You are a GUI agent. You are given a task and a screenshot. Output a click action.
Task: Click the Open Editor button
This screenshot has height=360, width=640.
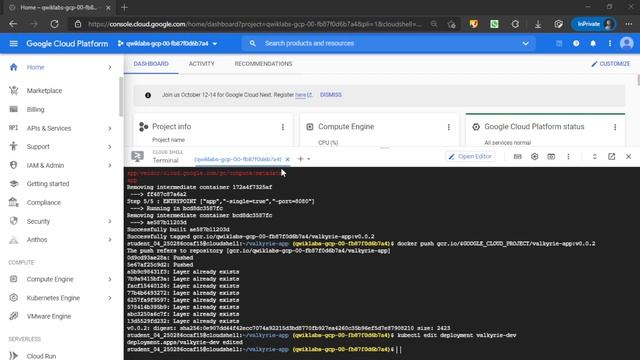(470, 156)
